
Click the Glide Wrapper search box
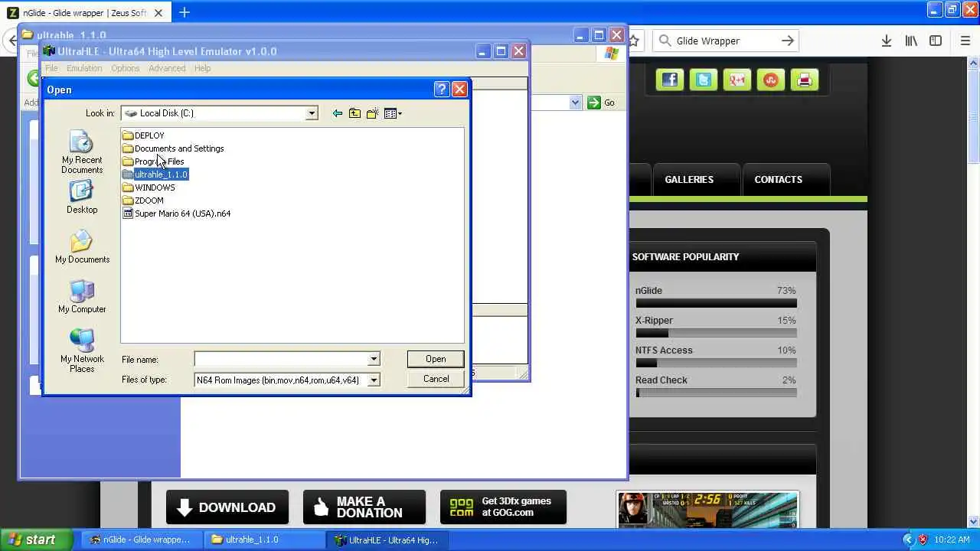click(x=724, y=41)
